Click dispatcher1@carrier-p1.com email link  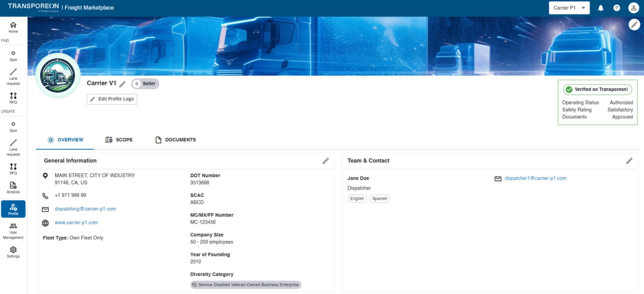point(535,178)
